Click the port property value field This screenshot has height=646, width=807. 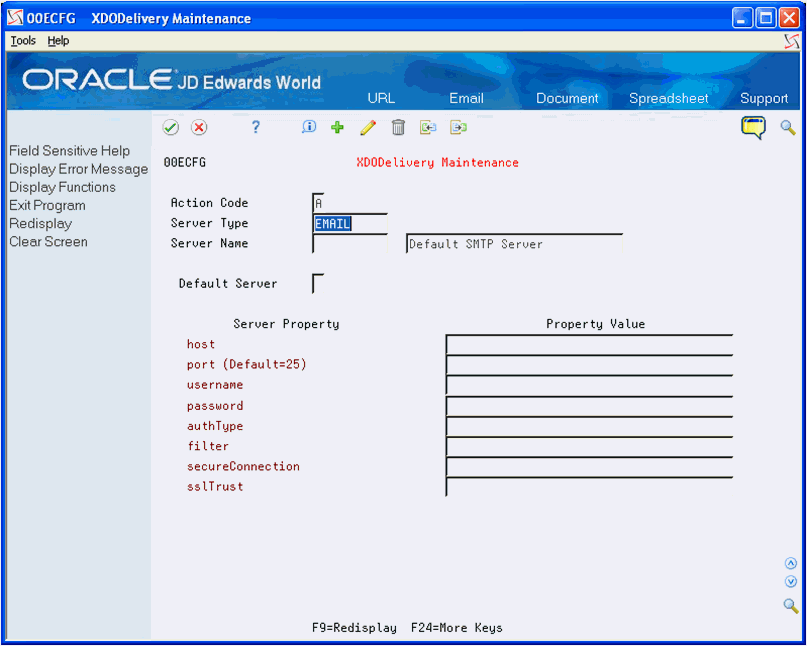(x=589, y=364)
